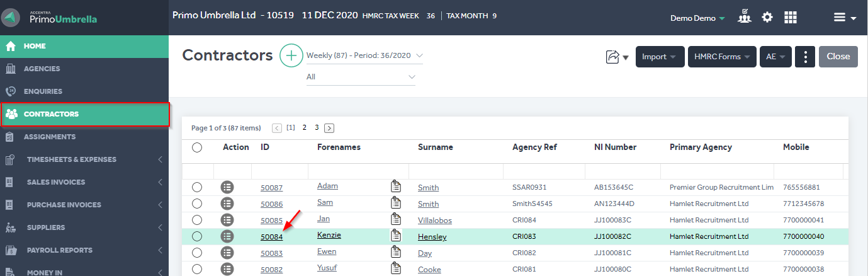Click the Contractors people icon

(11, 114)
